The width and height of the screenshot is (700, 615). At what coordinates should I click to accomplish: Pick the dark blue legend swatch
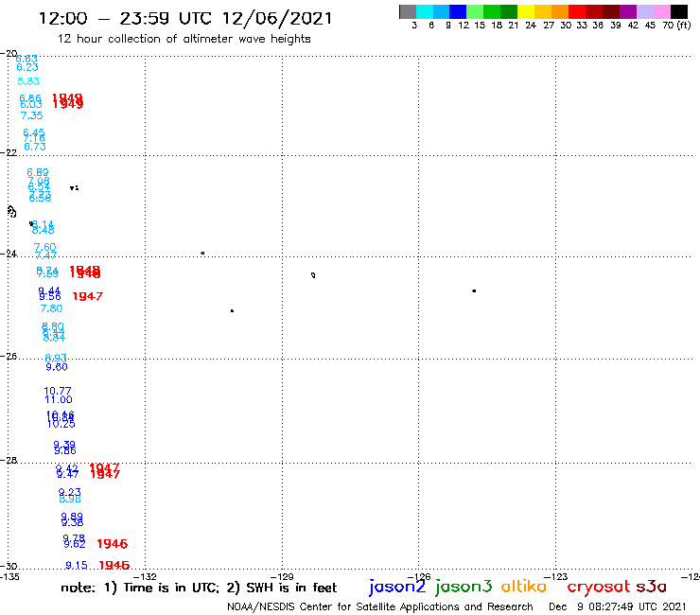pos(458,11)
